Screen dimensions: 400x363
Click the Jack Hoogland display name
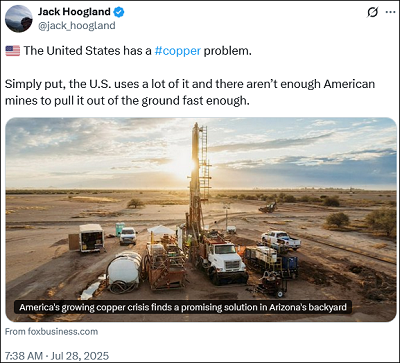pos(74,12)
